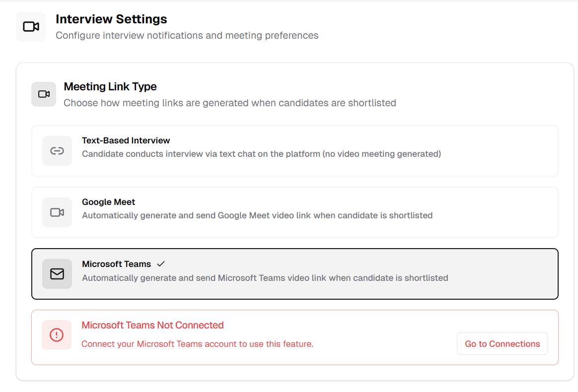Screen dimensions: 578x392
Task: Click the Connect your Microsoft Teams account message
Action: (x=197, y=343)
